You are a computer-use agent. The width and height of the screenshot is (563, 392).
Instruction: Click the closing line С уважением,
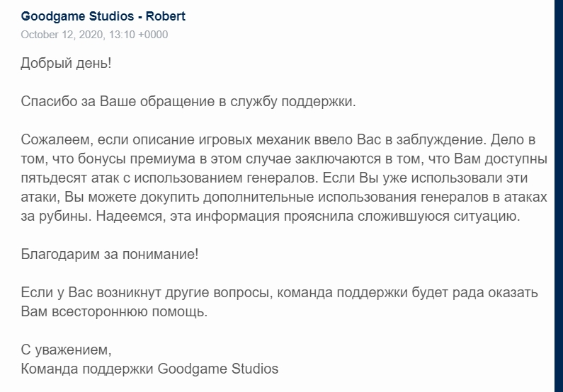click(66, 350)
